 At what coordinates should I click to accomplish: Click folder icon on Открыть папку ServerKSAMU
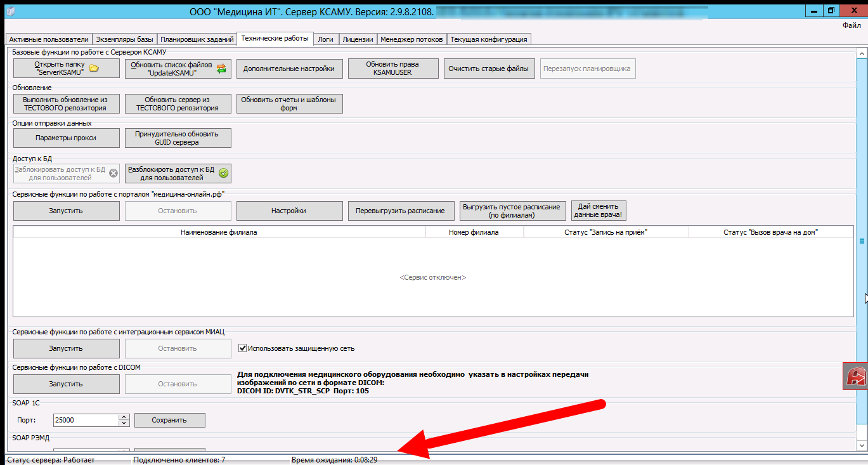point(94,69)
